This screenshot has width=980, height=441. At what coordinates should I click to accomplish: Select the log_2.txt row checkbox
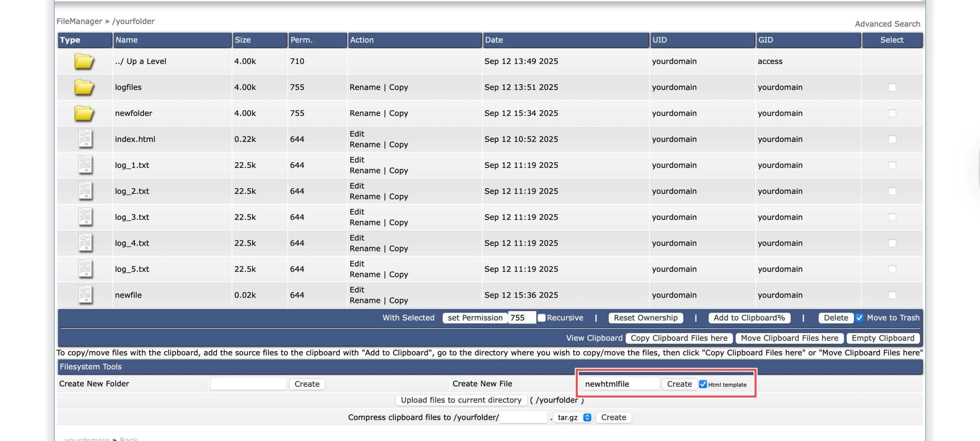892,191
